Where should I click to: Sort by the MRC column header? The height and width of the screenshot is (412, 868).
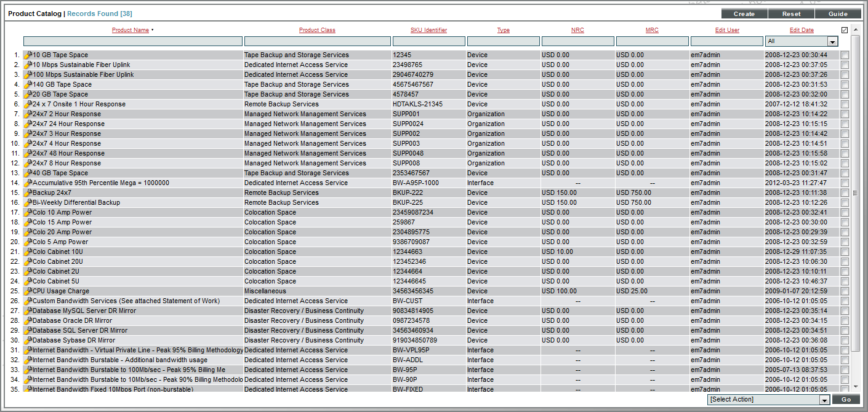pos(652,30)
